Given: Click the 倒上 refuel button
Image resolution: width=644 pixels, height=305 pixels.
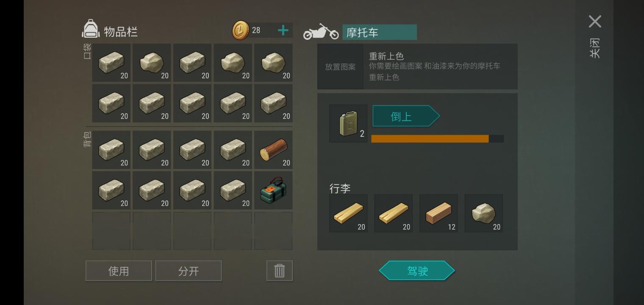Looking at the screenshot, I should coord(406,116).
